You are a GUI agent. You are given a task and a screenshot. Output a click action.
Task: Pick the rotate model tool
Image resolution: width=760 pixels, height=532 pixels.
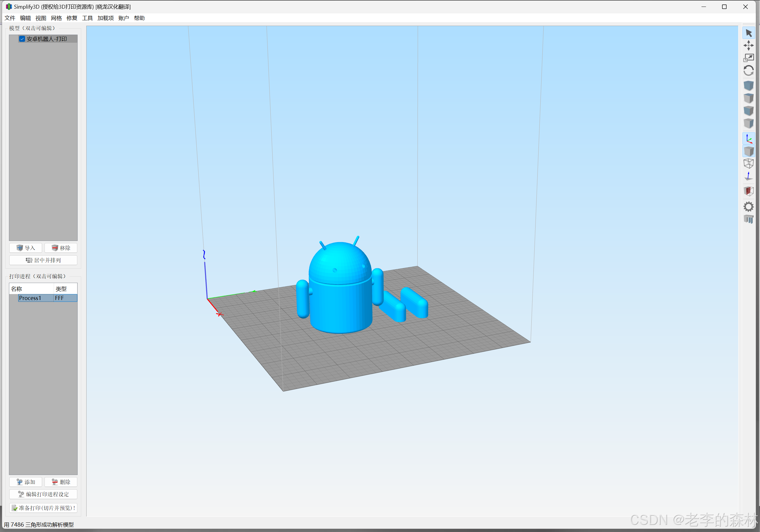tap(748, 70)
